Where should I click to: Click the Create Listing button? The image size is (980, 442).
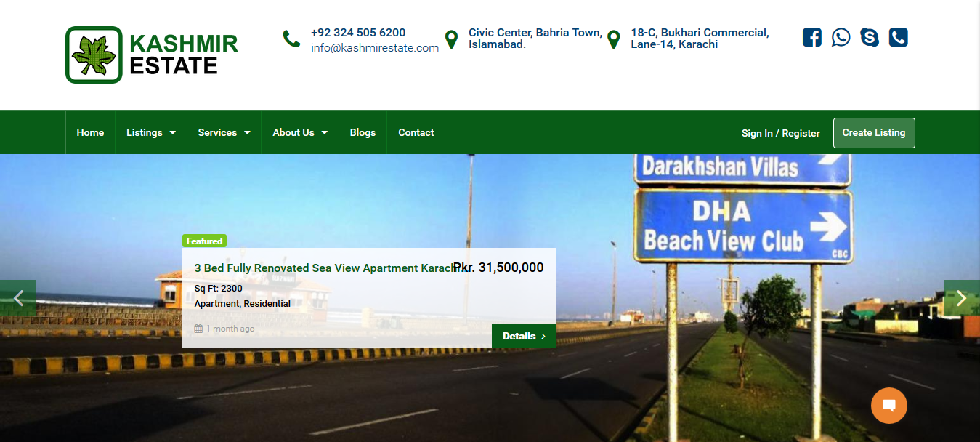[x=874, y=133]
